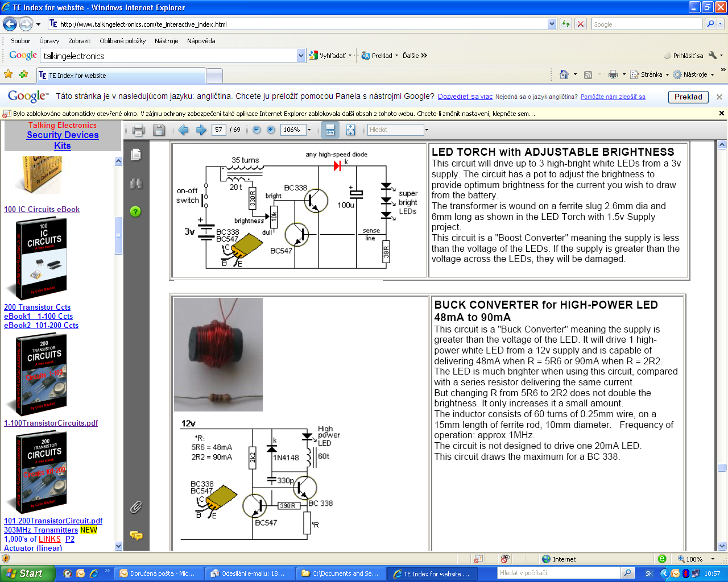Click the browser Print icon in command bar
The width and height of the screenshot is (728, 582).
click(613, 74)
